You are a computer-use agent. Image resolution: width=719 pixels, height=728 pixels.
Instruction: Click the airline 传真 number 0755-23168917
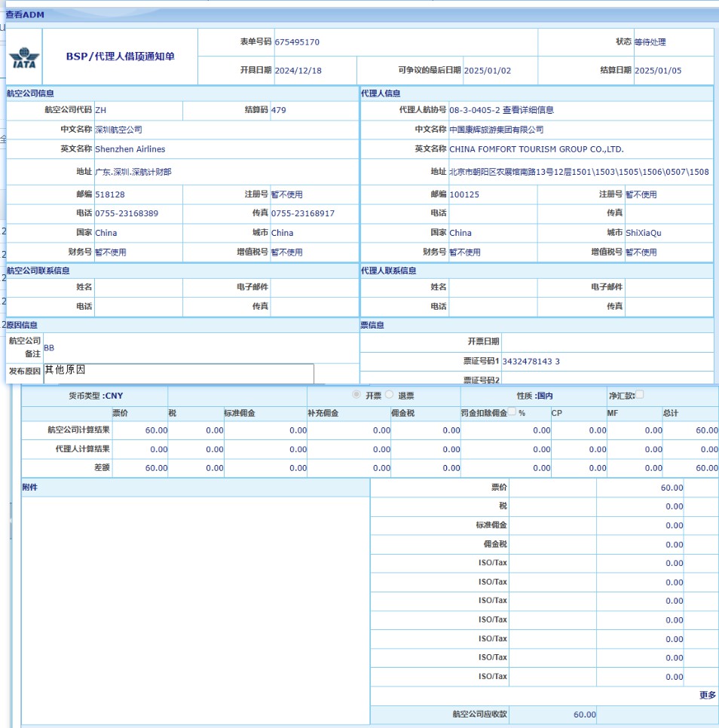click(x=303, y=213)
